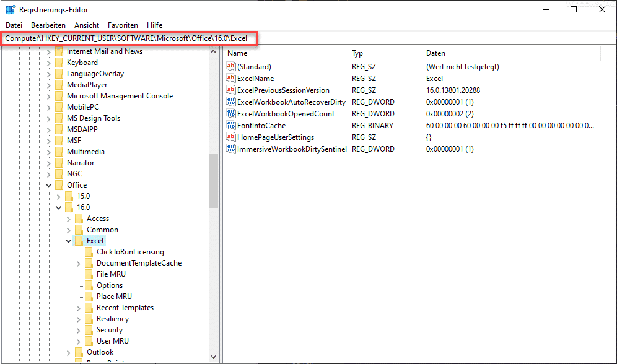Click the DWORD icon beside ExcelWorkbookOpenedCount

(x=231, y=114)
